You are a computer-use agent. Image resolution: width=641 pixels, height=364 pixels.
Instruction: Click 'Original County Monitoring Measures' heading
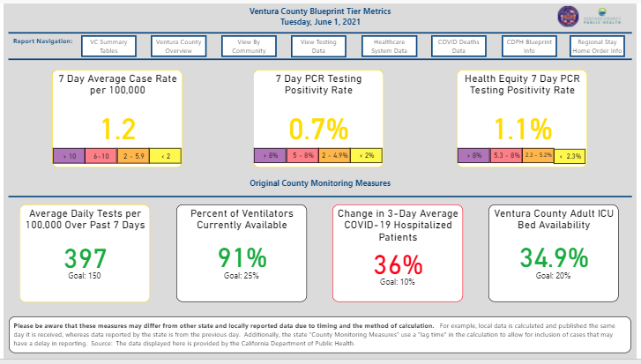320,183
